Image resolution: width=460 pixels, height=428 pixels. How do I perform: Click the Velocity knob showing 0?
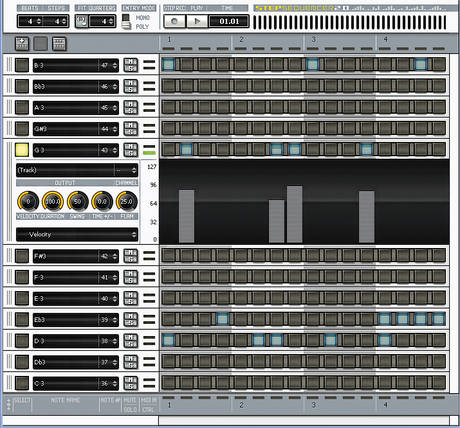click(28, 201)
